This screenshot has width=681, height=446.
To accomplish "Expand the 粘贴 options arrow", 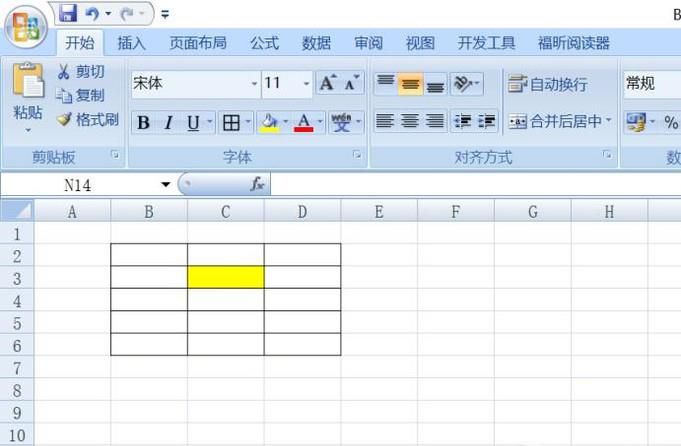I will point(28,130).
